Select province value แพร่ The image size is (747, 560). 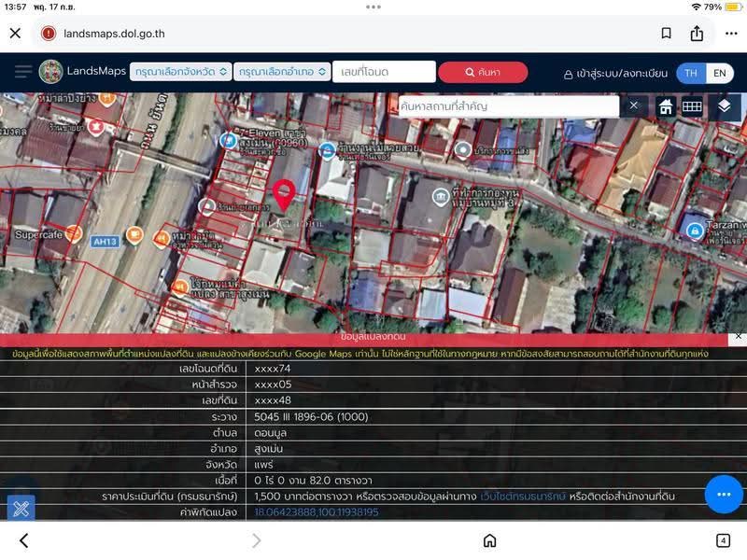point(263,465)
